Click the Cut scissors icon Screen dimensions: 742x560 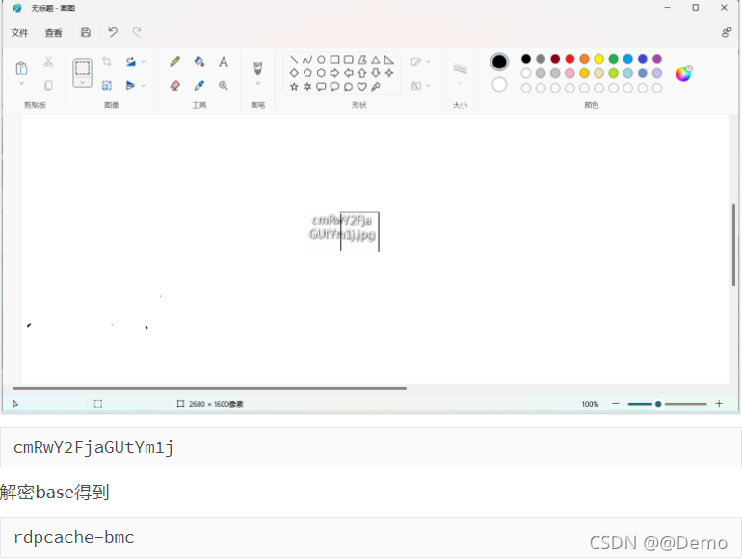tap(48, 62)
